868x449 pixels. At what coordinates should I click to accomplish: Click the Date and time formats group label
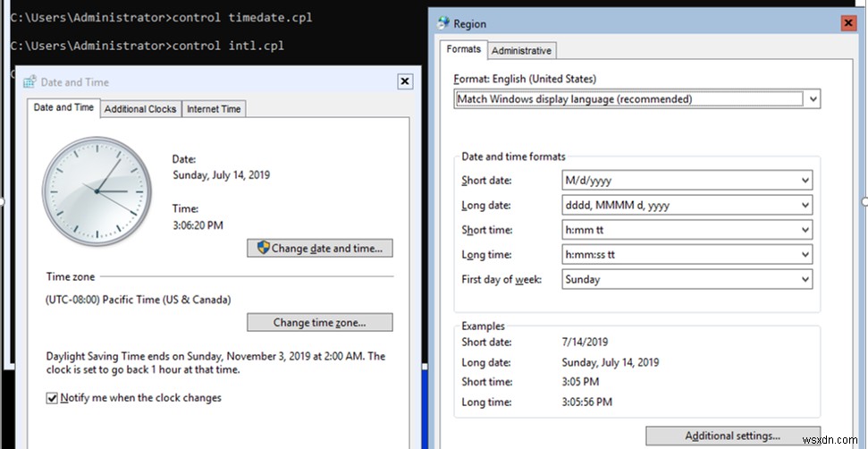click(x=514, y=157)
